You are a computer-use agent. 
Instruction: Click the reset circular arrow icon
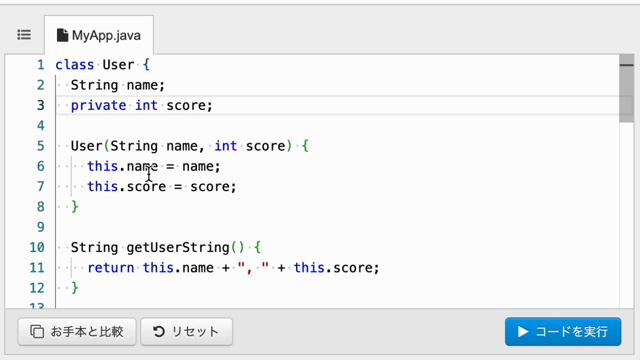click(x=159, y=331)
